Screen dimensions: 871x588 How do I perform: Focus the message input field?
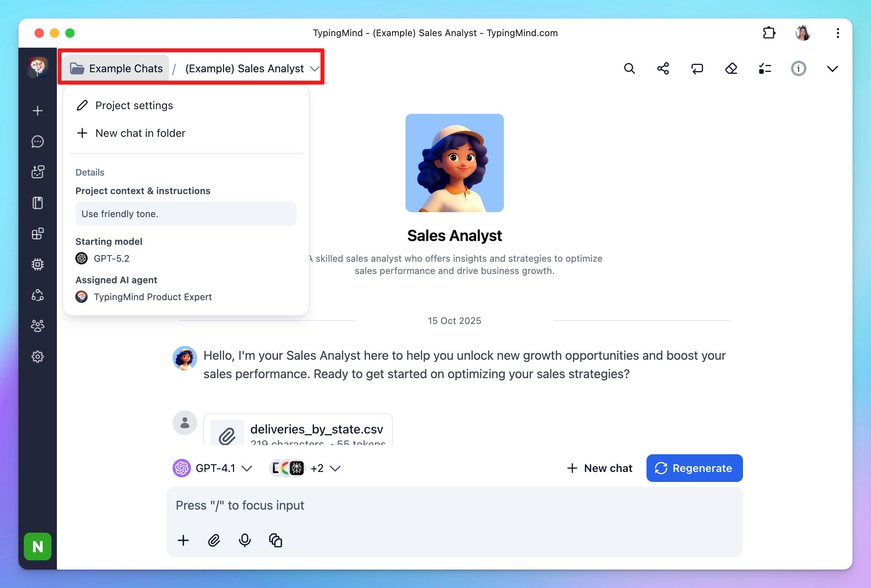[454, 505]
